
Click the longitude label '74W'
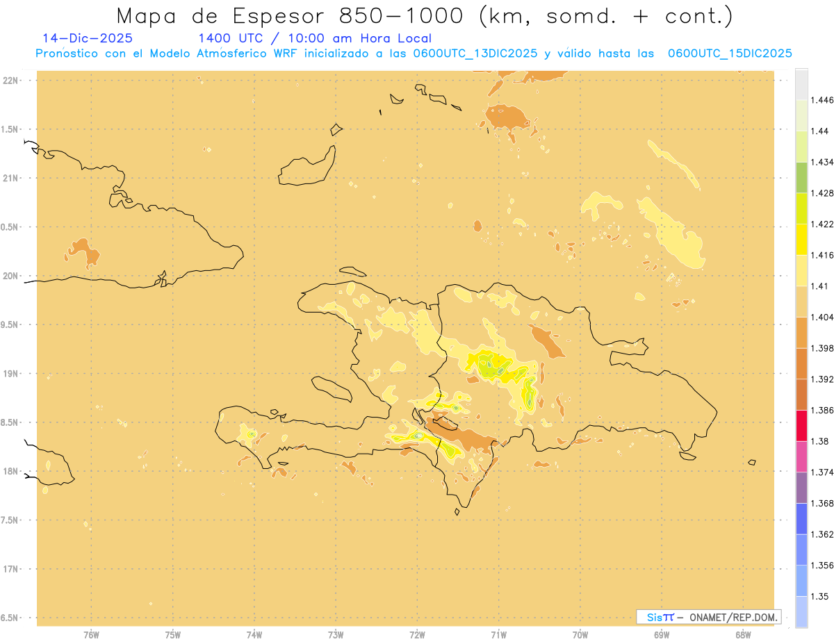[254, 634]
